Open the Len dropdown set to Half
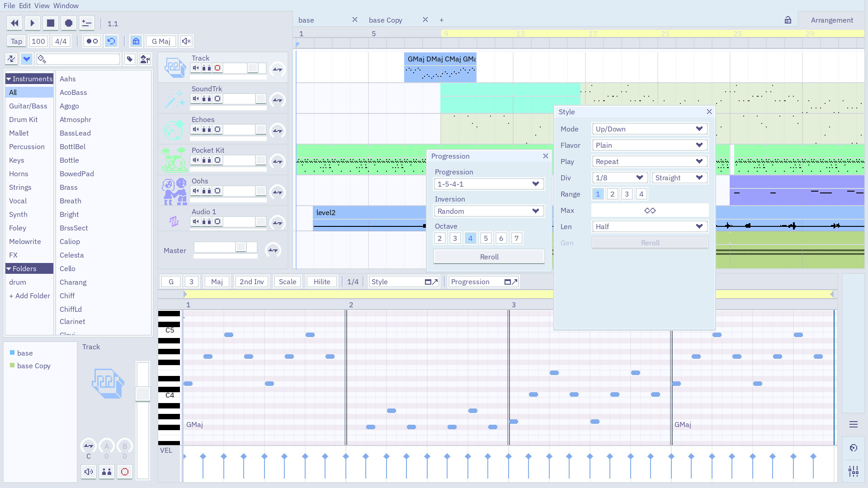Image resolution: width=868 pixels, height=488 pixels. (x=650, y=226)
